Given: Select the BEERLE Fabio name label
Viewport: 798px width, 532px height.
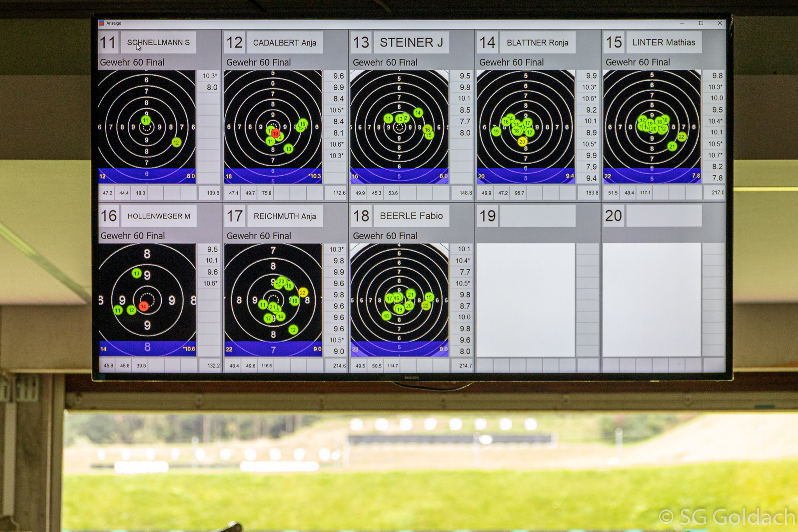Looking at the screenshot, I should pyautogui.click(x=411, y=216).
